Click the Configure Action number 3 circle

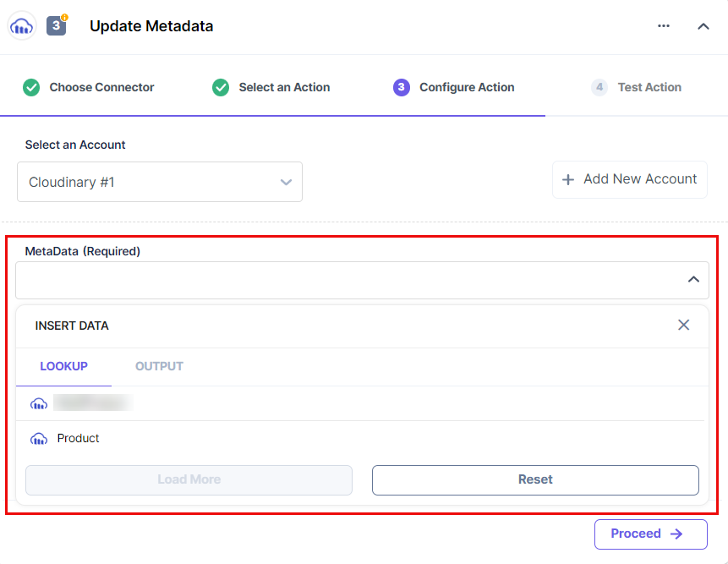pos(401,87)
